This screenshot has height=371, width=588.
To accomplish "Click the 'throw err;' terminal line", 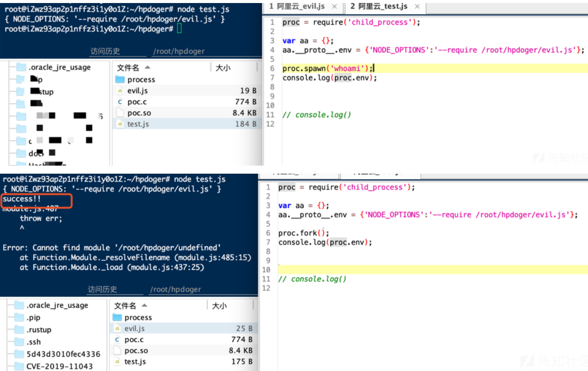I will [41, 218].
